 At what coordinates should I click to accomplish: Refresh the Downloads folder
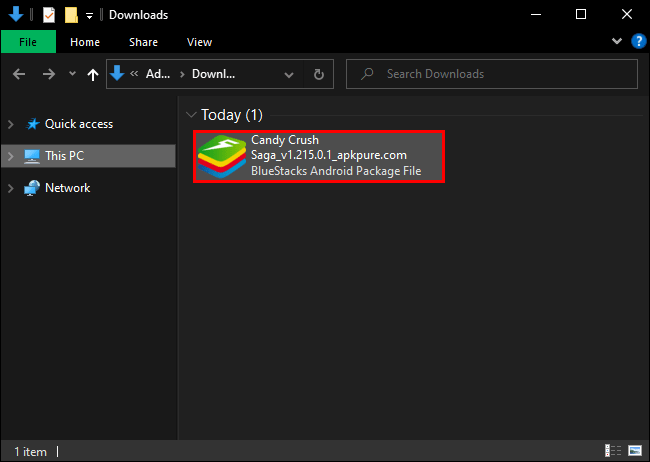319,74
